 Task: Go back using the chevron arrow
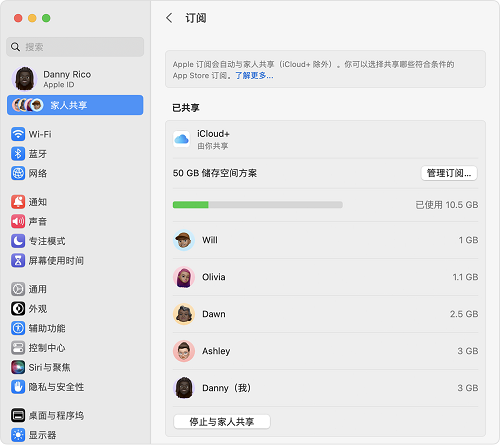coord(169,18)
